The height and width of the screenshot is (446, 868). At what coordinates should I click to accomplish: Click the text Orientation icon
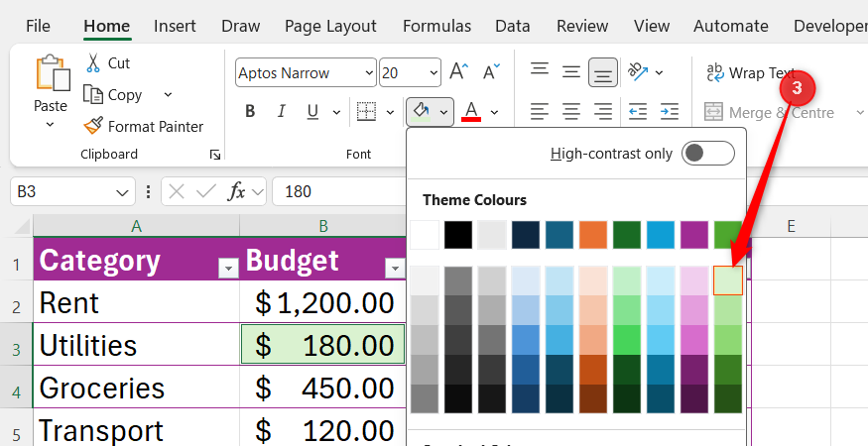[638, 72]
